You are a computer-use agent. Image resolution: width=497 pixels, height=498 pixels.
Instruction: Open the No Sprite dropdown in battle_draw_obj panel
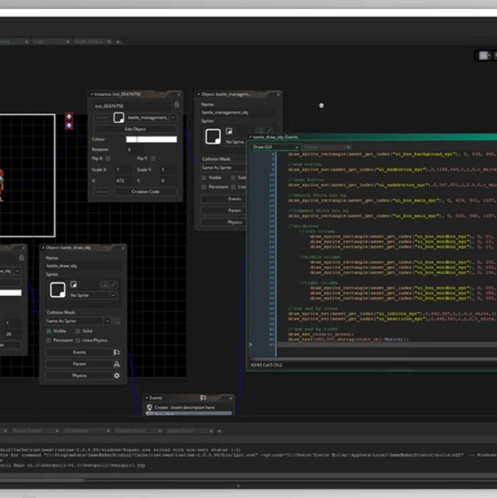click(x=113, y=295)
